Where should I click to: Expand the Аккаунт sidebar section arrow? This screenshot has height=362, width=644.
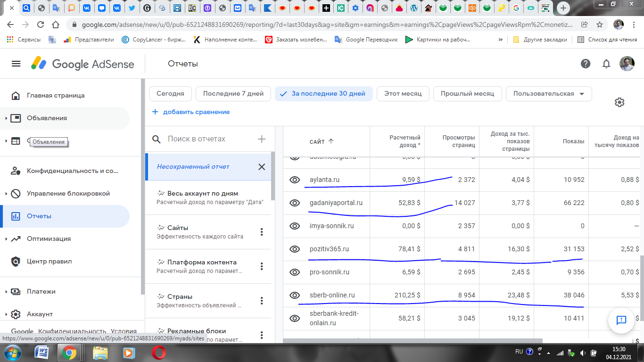click(6, 314)
